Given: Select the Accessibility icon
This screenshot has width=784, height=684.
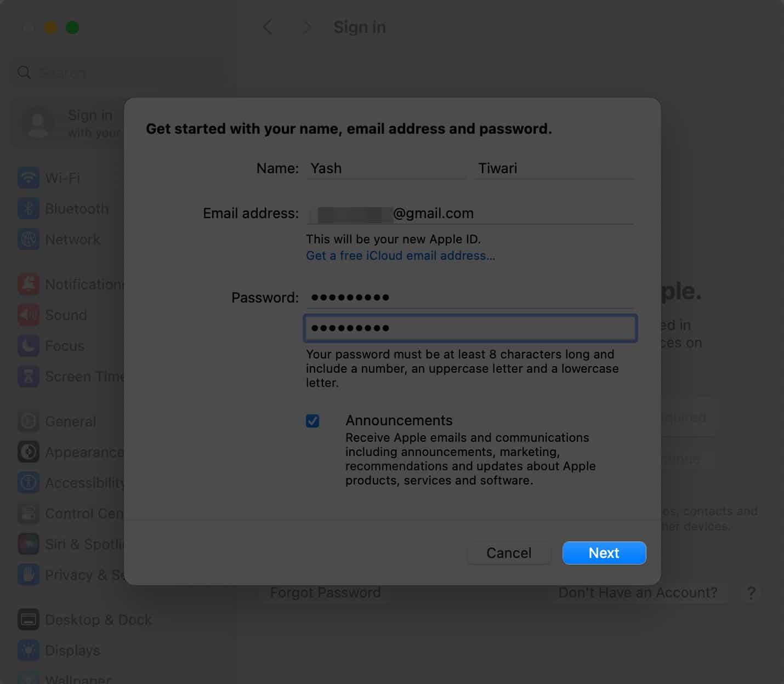Looking at the screenshot, I should pyautogui.click(x=29, y=482).
